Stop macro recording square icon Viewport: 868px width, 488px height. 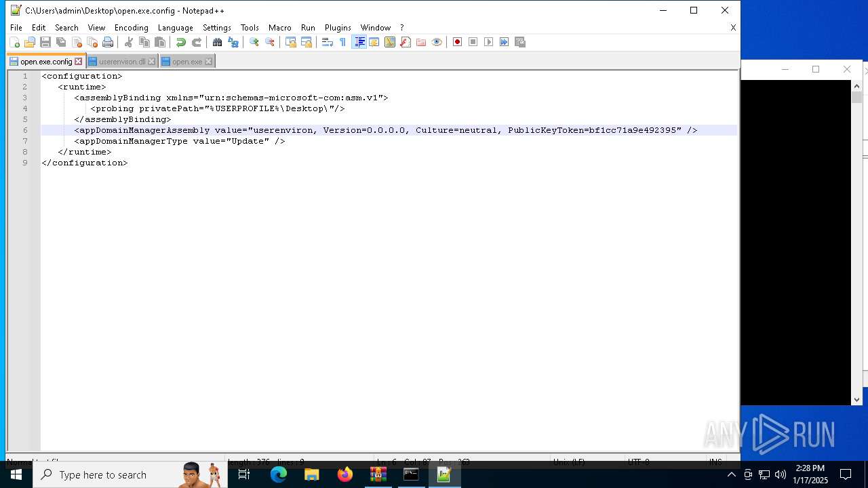(x=473, y=42)
